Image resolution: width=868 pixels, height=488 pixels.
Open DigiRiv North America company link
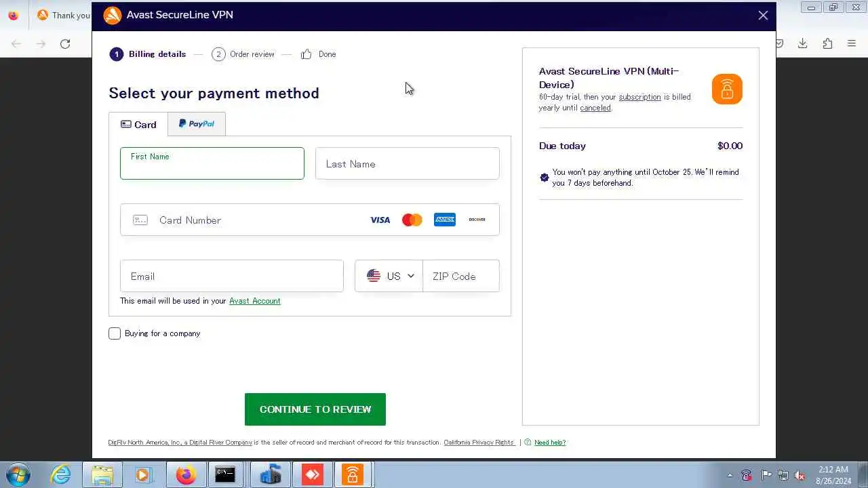pos(180,443)
